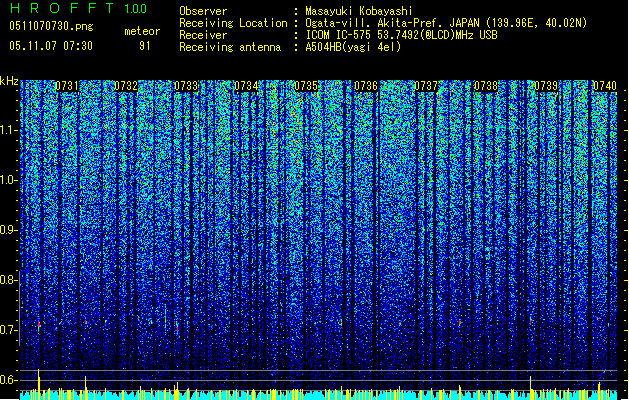Click the 0739 time marker
This screenshot has width=629, height=400.
546,86
